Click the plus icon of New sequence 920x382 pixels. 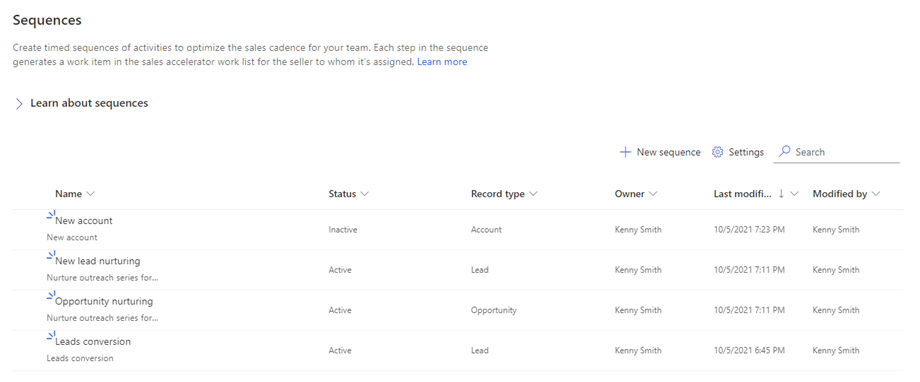pyautogui.click(x=625, y=152)
